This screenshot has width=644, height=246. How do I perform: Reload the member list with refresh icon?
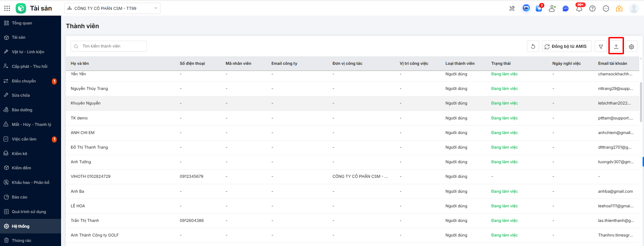click(x=533, y=46)
